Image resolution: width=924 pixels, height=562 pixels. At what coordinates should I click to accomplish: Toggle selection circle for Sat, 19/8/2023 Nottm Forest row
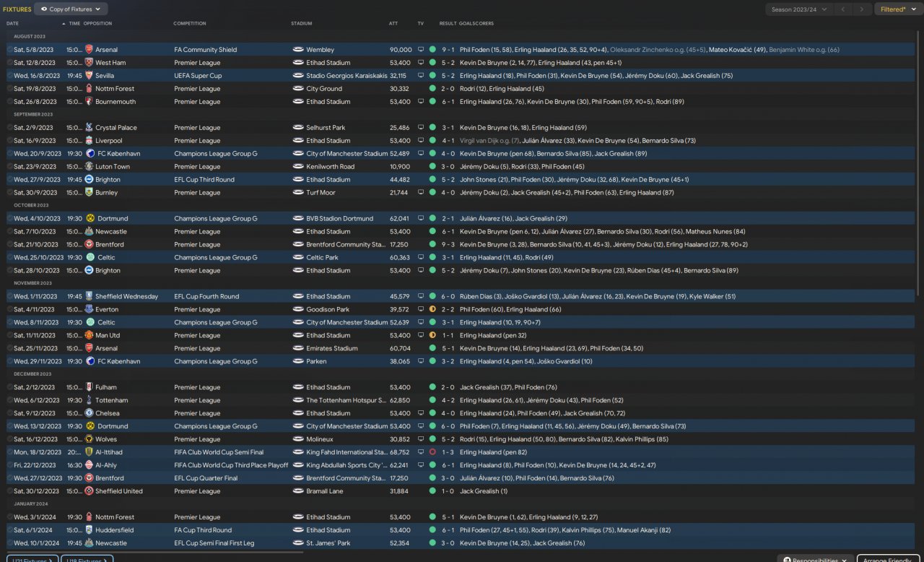pyautogui.click(x=10, y=89)
